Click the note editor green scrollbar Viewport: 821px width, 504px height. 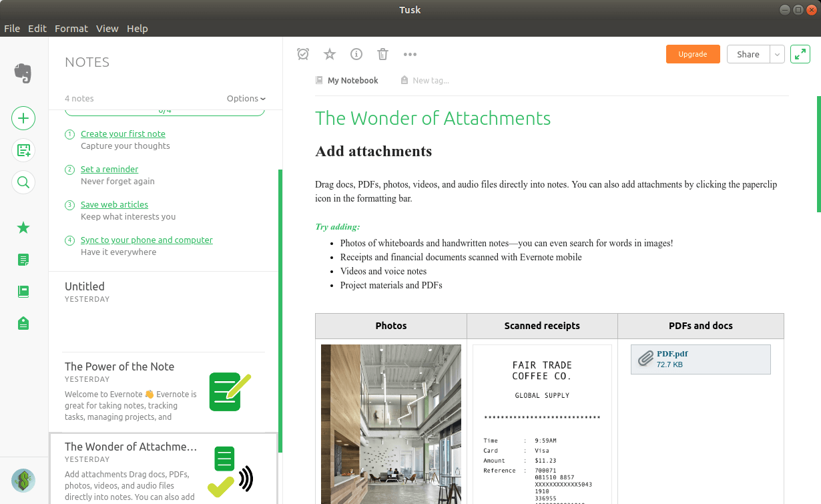818,154
